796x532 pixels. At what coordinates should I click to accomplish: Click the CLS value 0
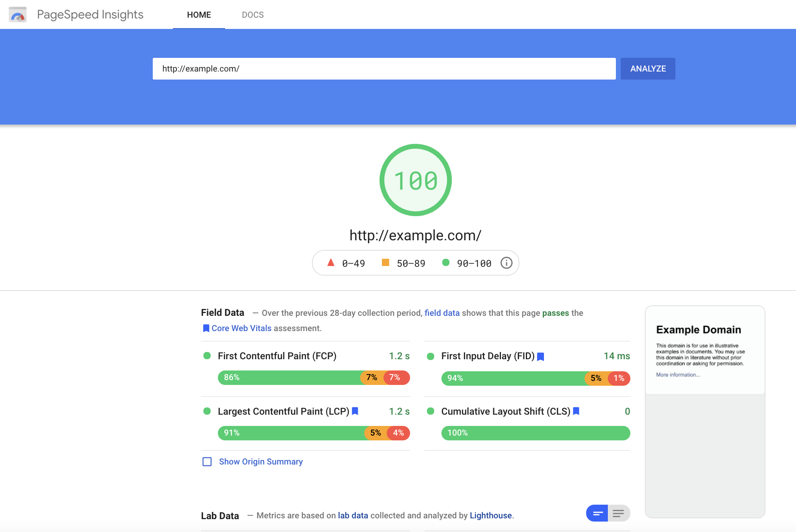(628, 411)
